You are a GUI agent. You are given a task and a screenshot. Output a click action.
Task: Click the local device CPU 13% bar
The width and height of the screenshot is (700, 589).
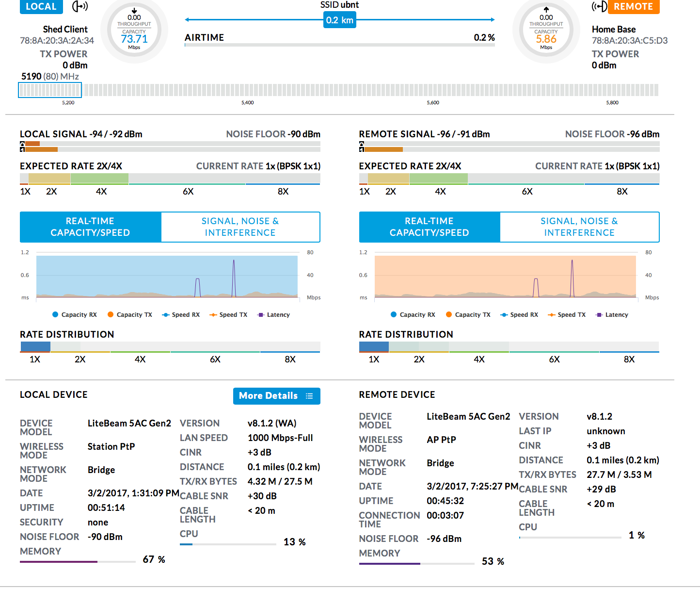coord(228,544)
